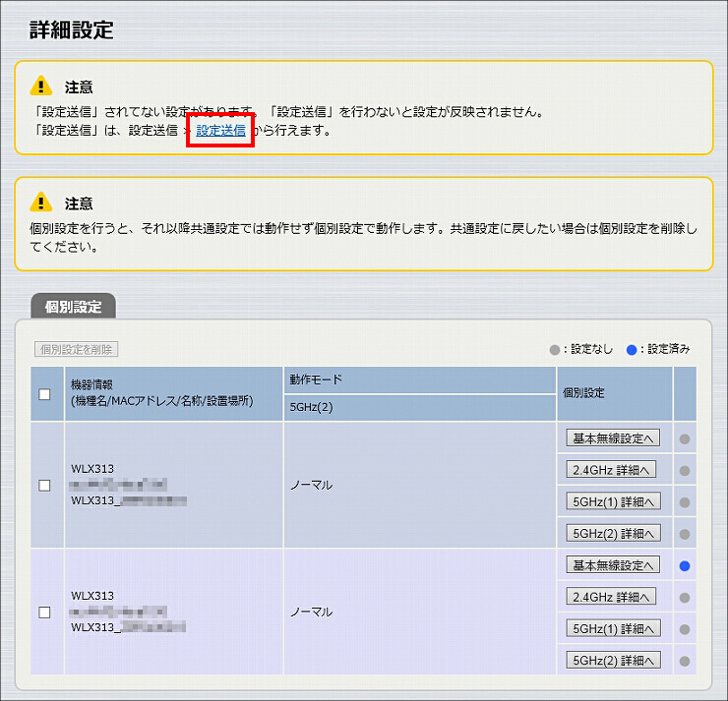Check the first WLX313 device row checkbox
This screenshot has height=701, width=728.
pyautogui.click(x=44, y=486)
